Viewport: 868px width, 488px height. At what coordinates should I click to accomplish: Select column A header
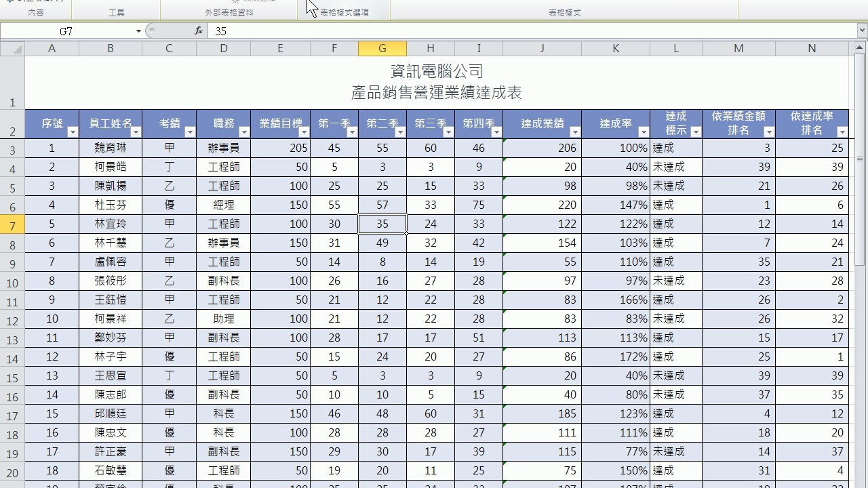tap(52, 49)
